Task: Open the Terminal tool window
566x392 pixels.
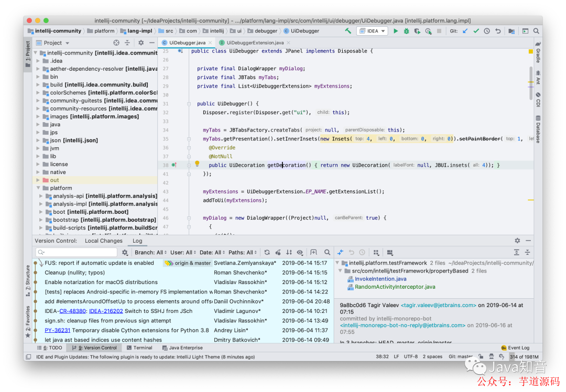Action: (140, 347)
